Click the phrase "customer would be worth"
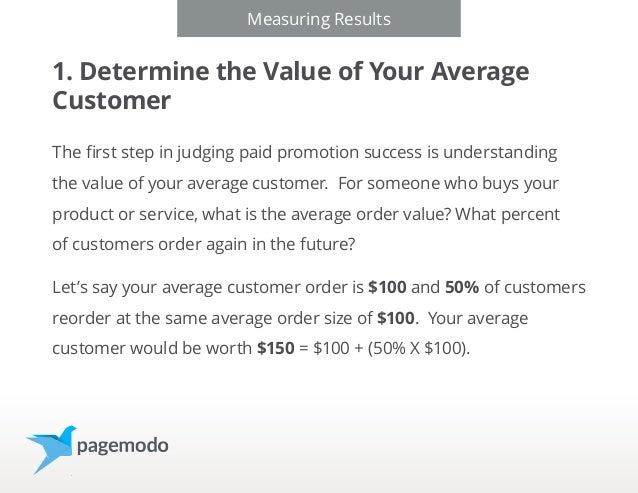Viewport: 638px width, 493px height. (152, 348)
